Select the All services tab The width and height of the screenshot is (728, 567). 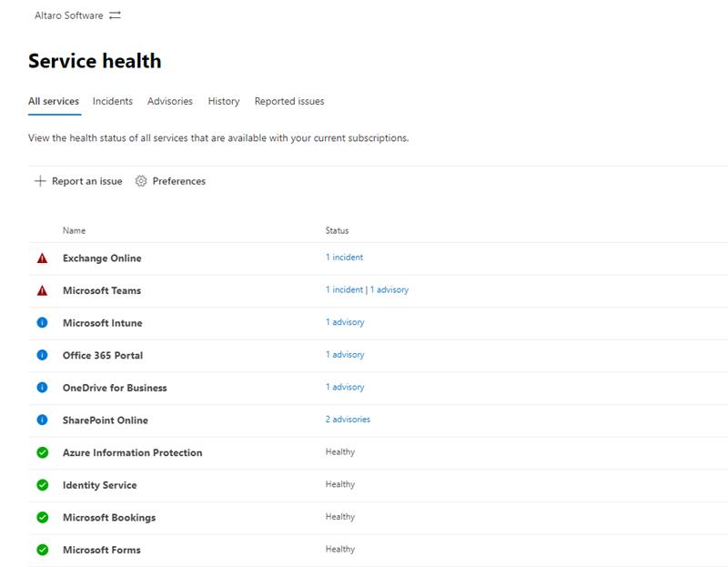point(54,101)
